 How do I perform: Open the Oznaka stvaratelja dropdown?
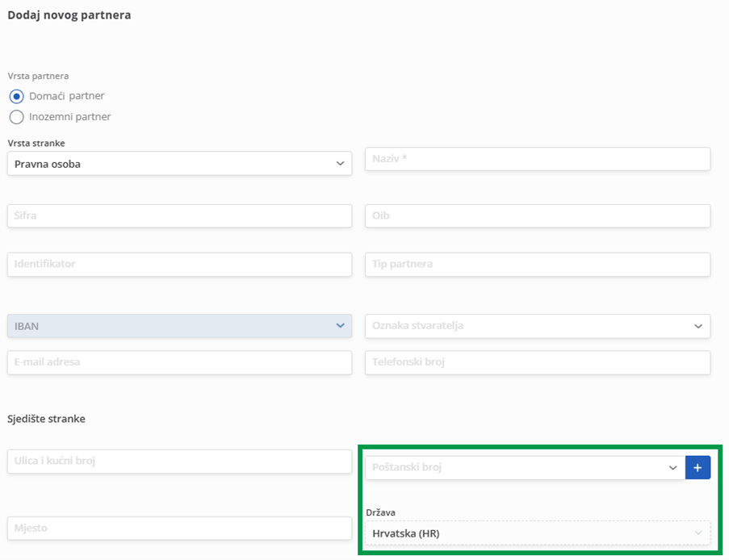[538, 326]
